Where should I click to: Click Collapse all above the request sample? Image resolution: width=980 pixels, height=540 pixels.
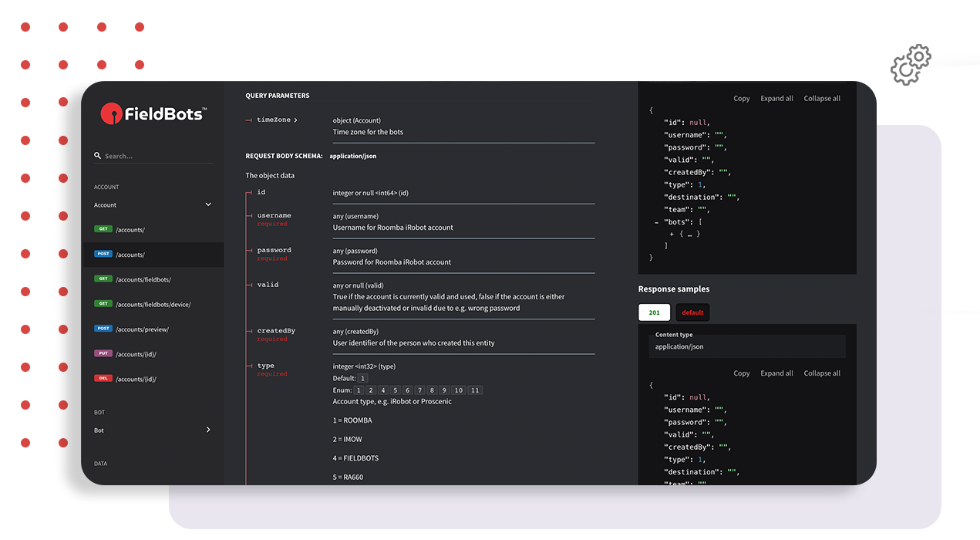click(x=821, y=98)
